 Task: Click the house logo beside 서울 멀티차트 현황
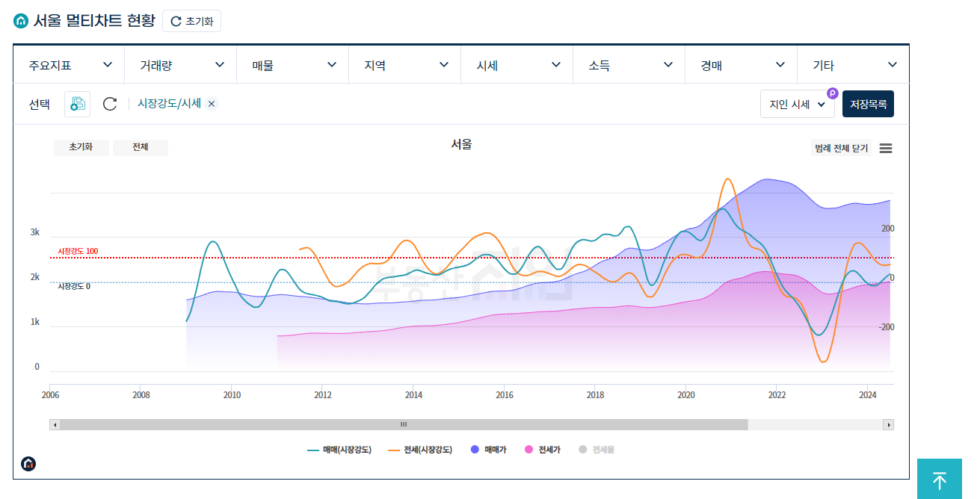click(x=21, y=21)
